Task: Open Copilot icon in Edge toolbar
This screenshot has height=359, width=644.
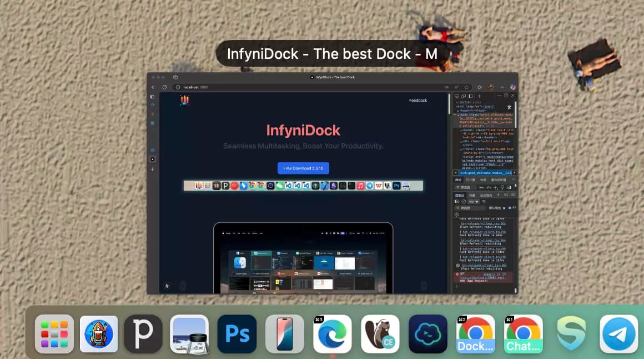Action: (512, 87)
